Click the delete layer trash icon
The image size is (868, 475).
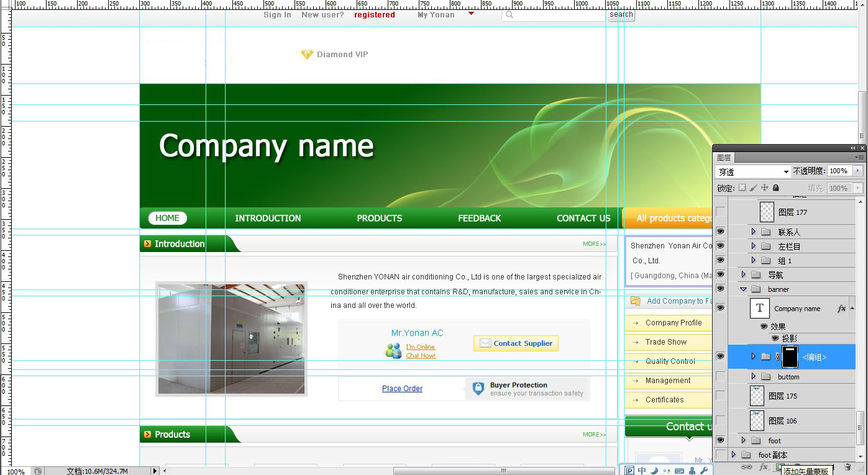[847, 467]
